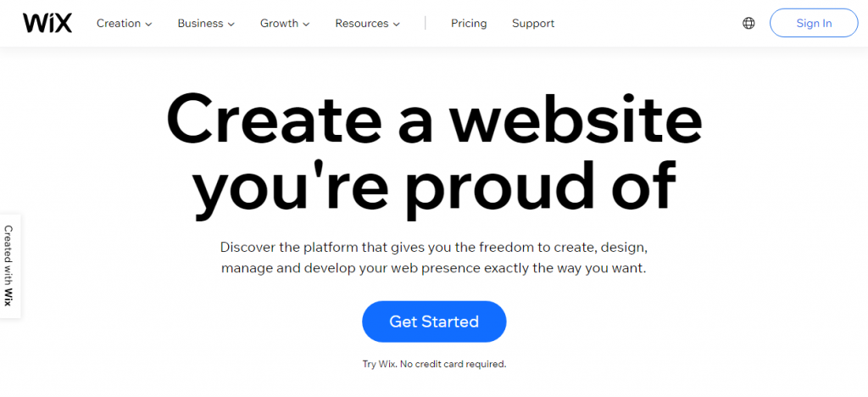Viewport: 868px width, 397px height.
Task: Open the Business menu label
Action: [x=200, y=24]
